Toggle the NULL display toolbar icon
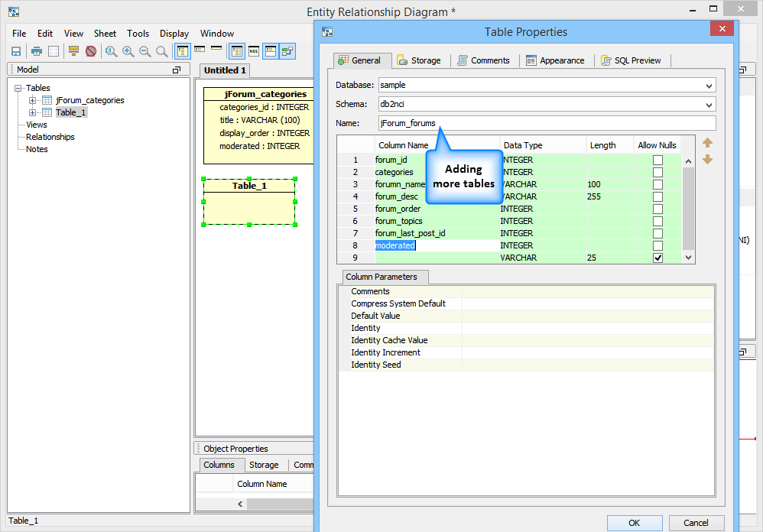This screenshot has height=532, width=763. pos(253,51)
